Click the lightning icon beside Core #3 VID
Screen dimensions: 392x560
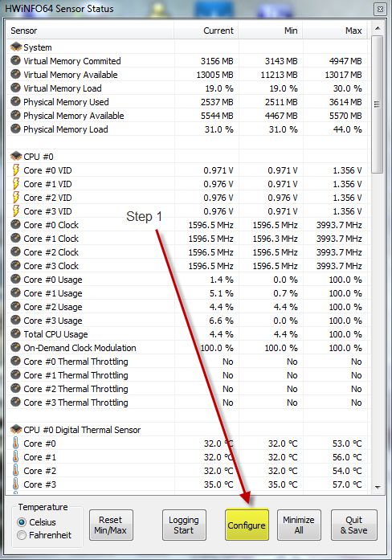16,211
